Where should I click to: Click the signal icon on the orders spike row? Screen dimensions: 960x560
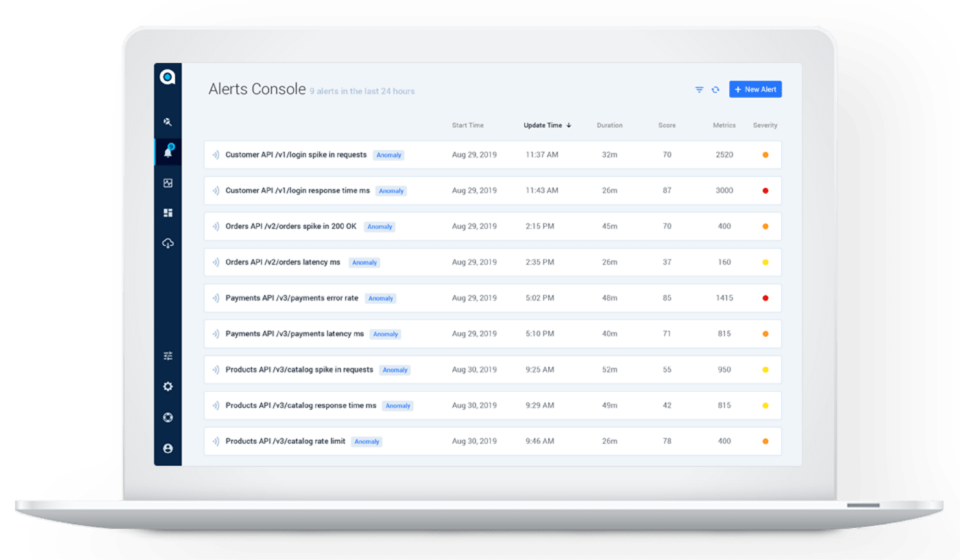tap(216, 226)
